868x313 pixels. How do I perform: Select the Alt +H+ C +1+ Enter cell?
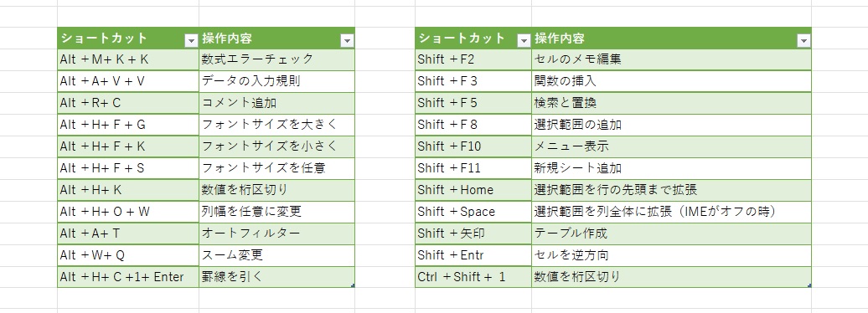coord(128,277)
